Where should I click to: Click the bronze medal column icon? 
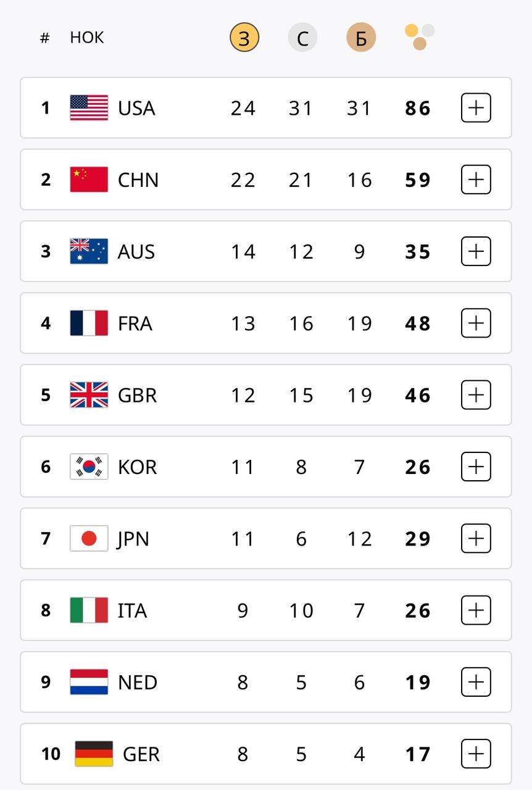[361, 38]
